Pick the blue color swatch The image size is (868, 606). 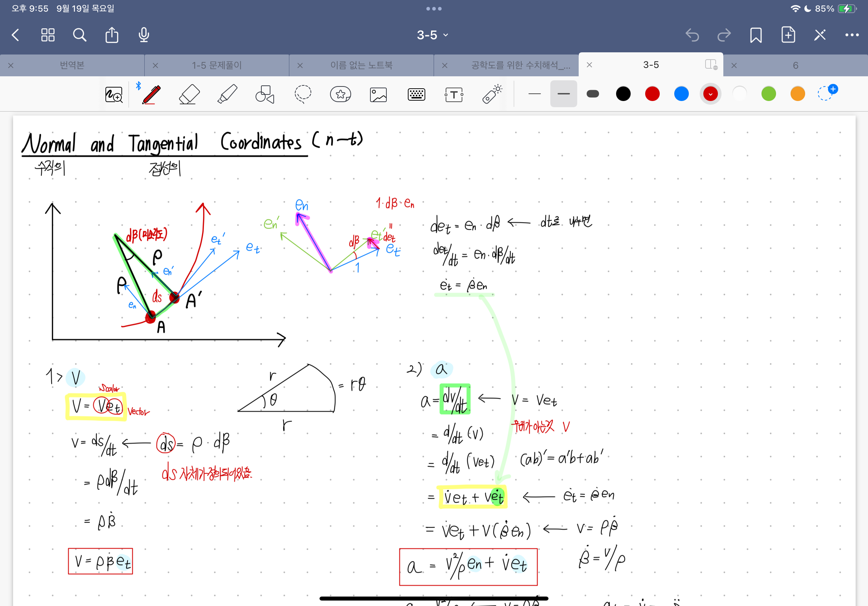point(681,94)
